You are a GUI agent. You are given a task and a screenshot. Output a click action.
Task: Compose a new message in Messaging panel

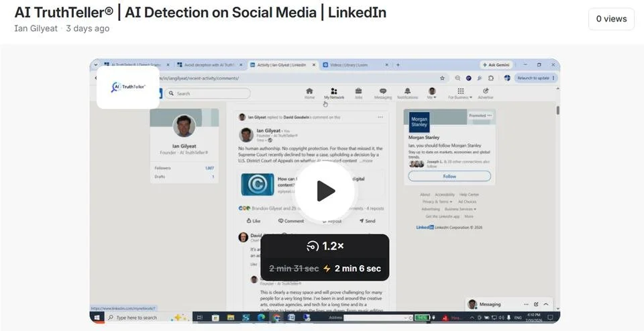point(536,304)
